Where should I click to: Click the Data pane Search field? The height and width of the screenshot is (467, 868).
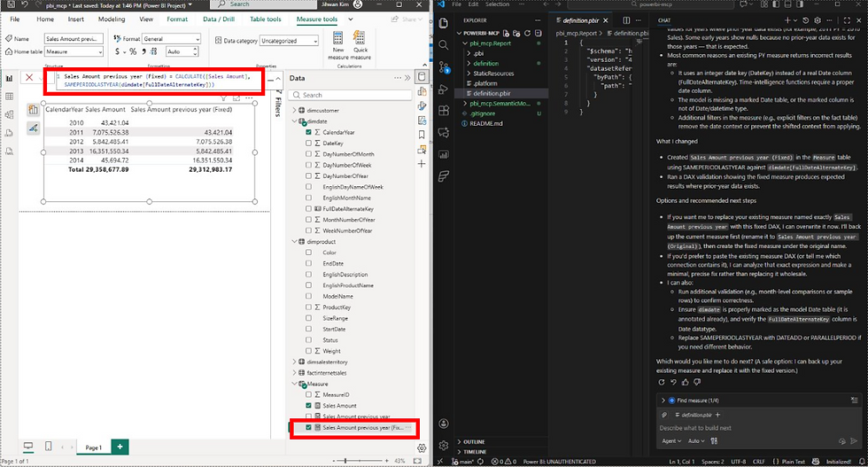351,96
